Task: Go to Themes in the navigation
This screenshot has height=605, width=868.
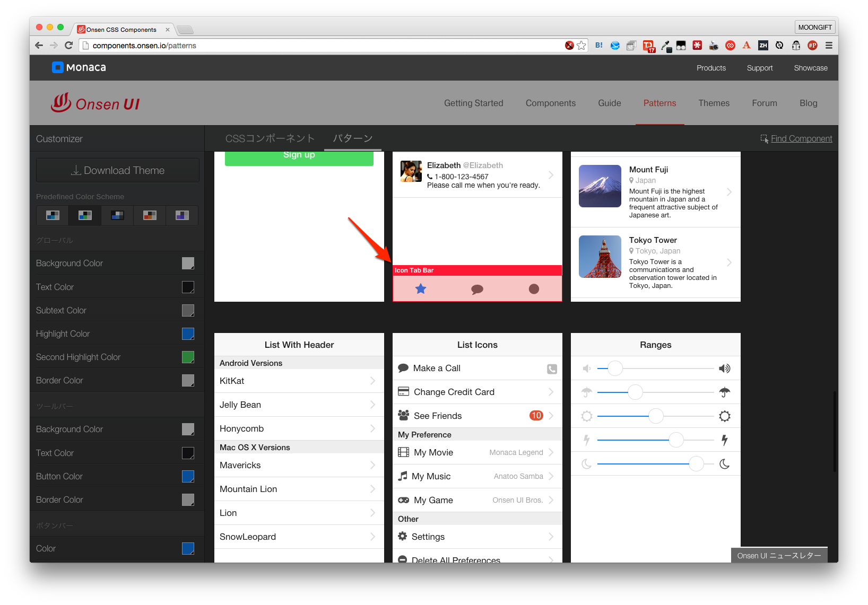Action: pyautogui.click(x=714, y=103)
